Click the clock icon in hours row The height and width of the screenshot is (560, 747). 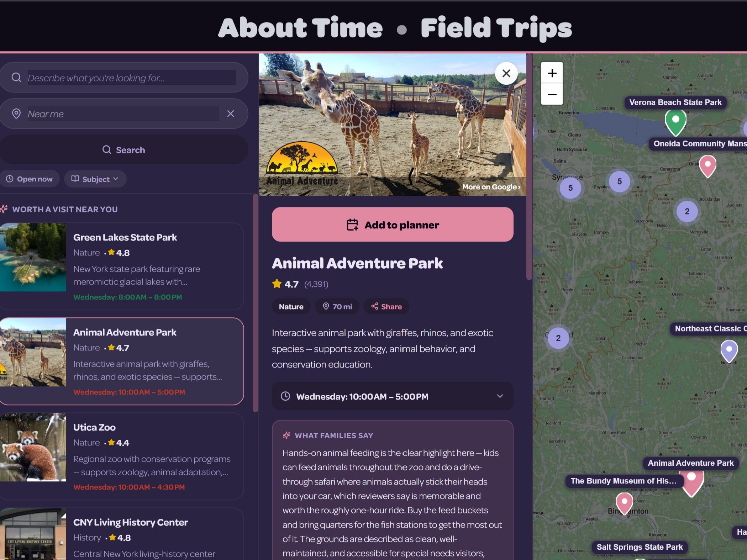(285, 396)
